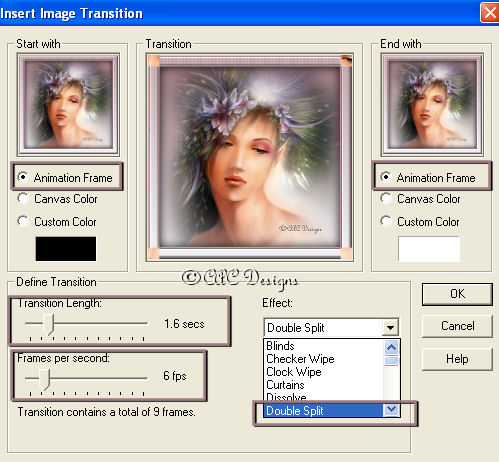Open the white custom color swatch
This screenshot has width=499, height=462.
pyautogui.click(x=429, y=249)
